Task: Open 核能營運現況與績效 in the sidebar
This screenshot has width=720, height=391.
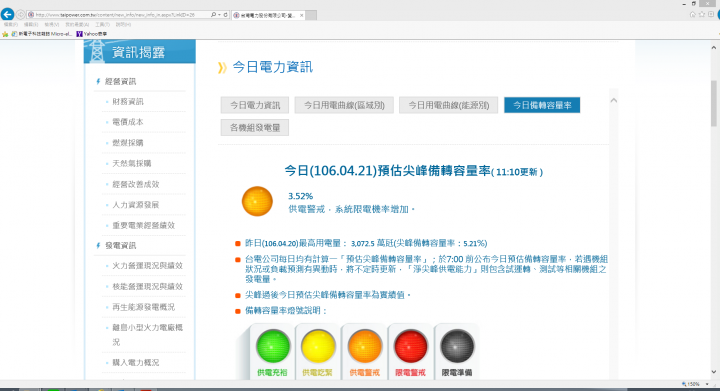Action: pos(147,286)
